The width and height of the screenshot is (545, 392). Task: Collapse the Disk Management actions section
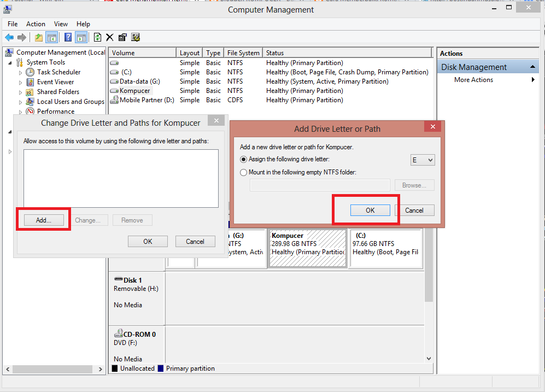532,67
